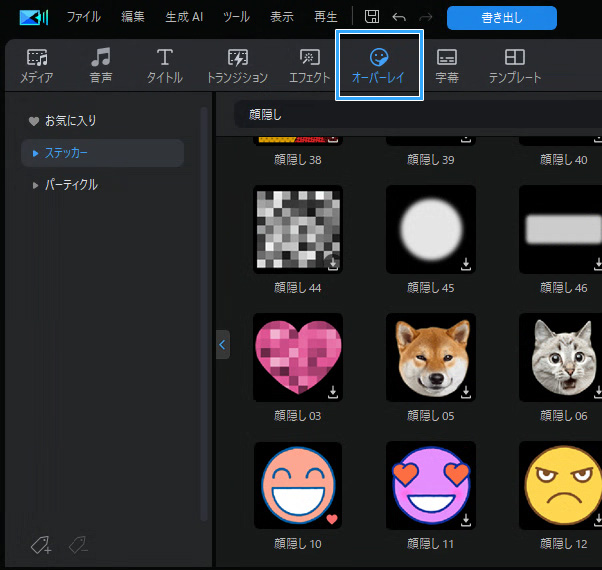The image size is (602, 570).
Task: Select the パーティクル label
Action: point(71,185)
